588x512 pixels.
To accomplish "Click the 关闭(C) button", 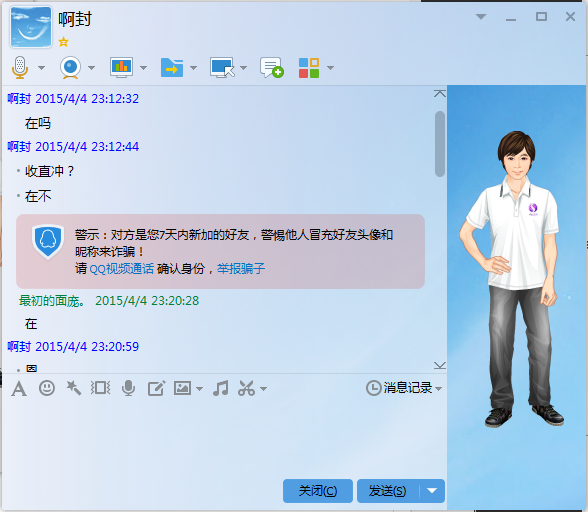I will point(318,491).
